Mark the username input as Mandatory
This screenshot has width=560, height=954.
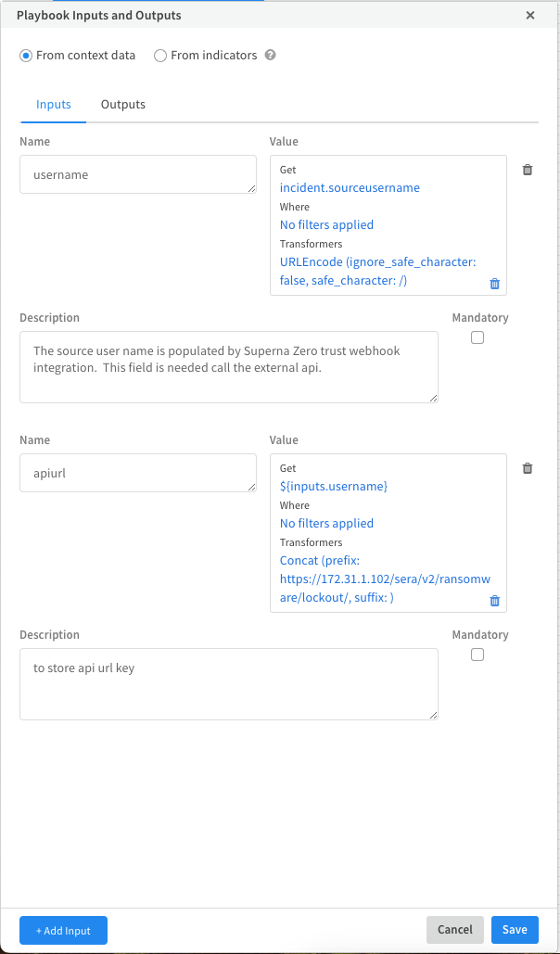tap(477, 337)
